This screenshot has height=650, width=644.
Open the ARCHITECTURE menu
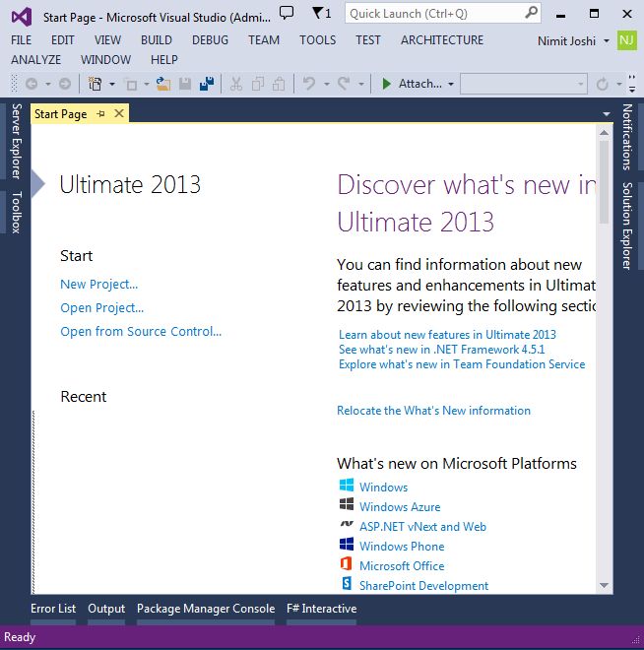[442, 40]
